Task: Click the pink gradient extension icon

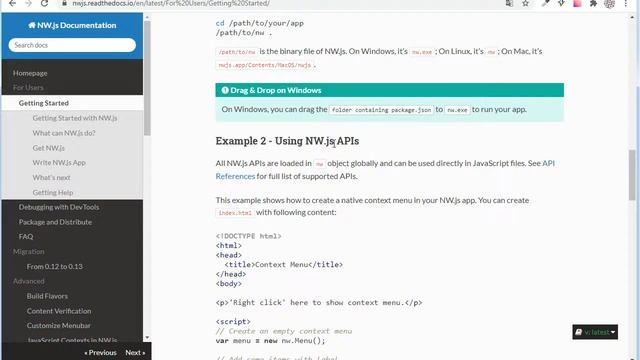Action: point(577,3)
